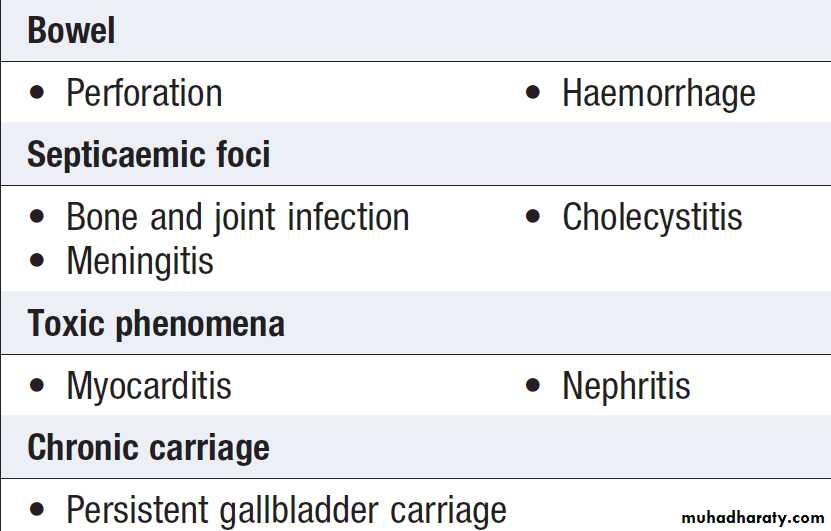
Task: Select Persistent gallbladder carriage text
Action: click(286, 510)
